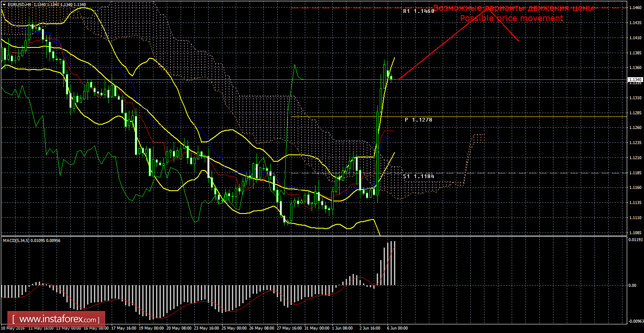The width and height of the screenshot is (644, 333).
Task: Click the 1.1460 value on the price scale
Action: coord(635,8)
